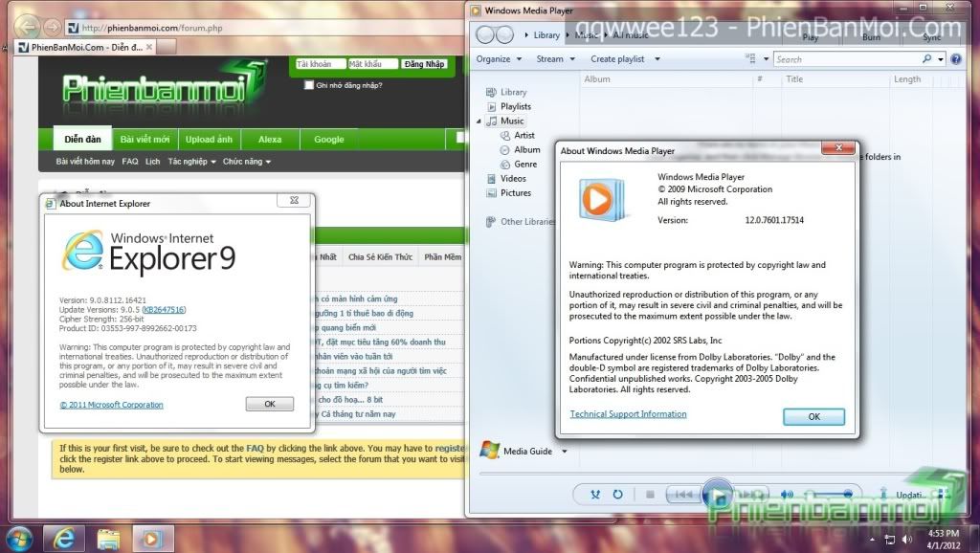Click Library in the Media Player breadcrumb
Image resolution: width=980 pixels, height=553 pixels.
546,35
